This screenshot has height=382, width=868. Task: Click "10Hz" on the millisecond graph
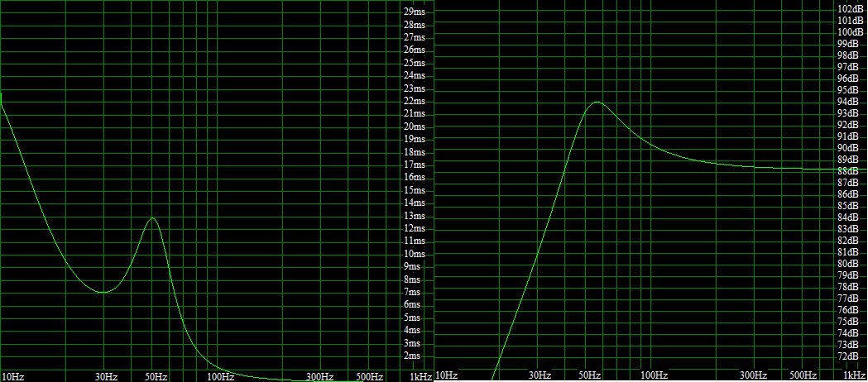pos(13,377)
